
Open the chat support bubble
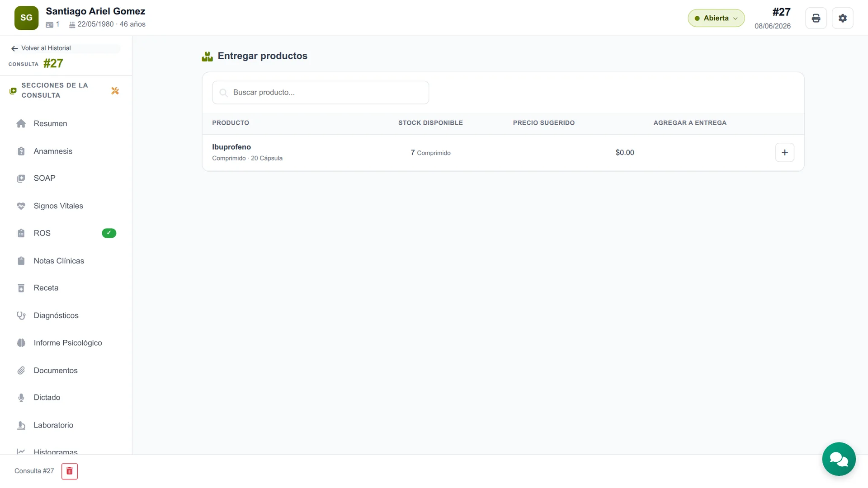pyautogui.click(x=839, y=459)
